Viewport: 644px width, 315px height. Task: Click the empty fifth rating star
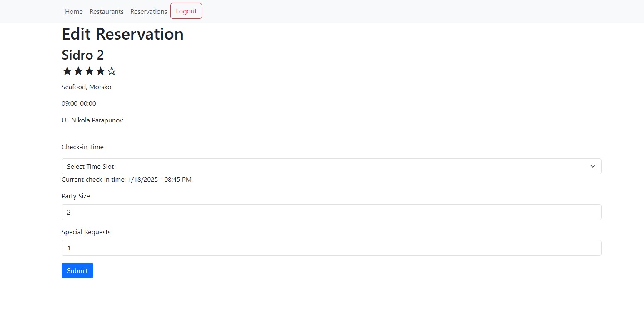(x=112, y=71)
